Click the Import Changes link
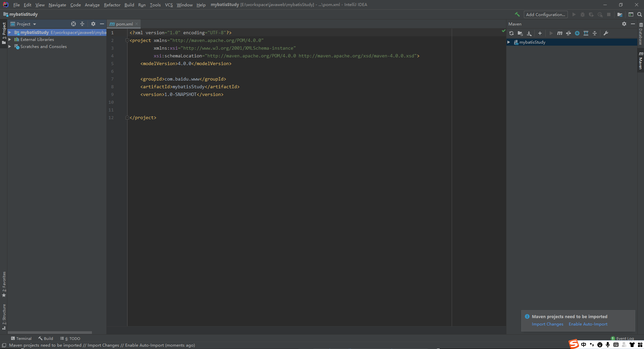Image resolution: width=644 pixels, height=349 pixels. pyautogui.click(x=548, y=324)
